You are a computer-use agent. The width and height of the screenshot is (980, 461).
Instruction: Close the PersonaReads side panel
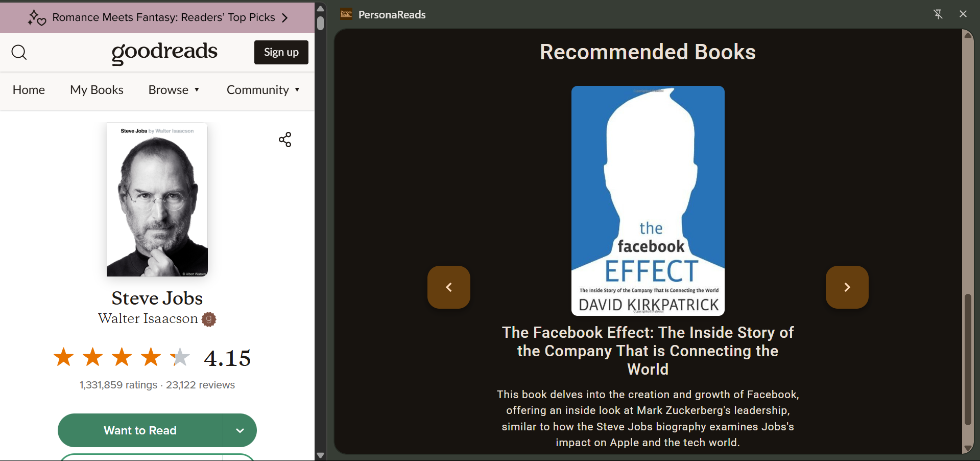click(x=963, y=14)
